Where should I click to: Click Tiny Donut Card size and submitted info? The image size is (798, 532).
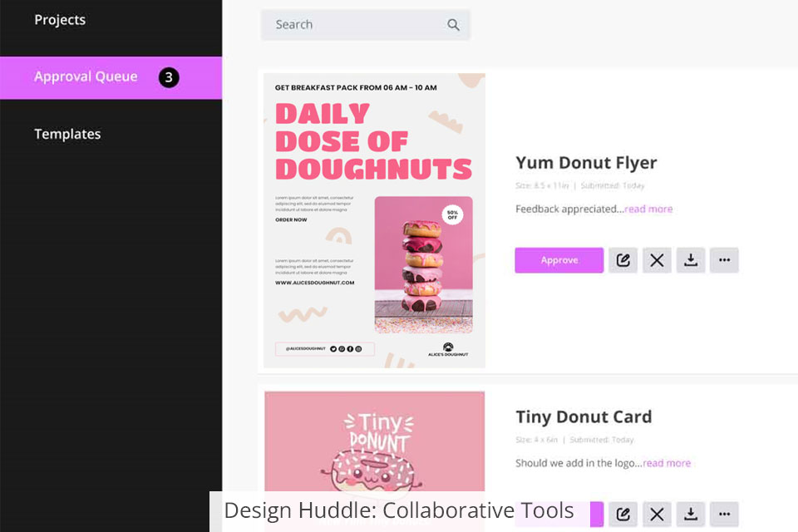575,440
